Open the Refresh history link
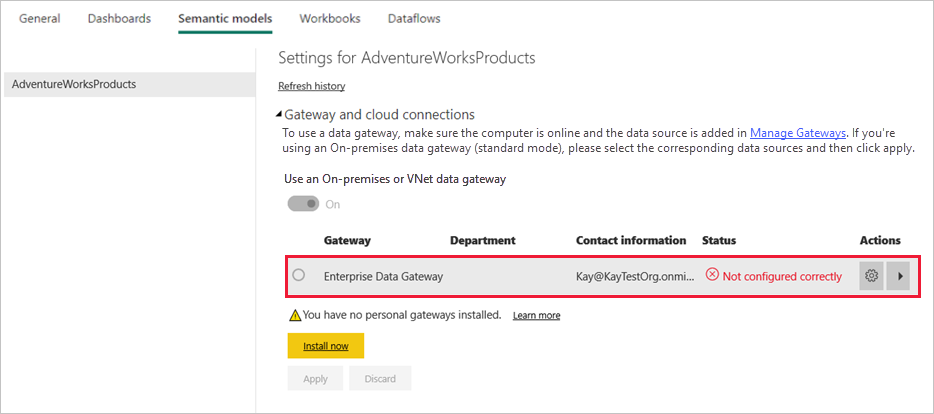Screen dimensions: 934x414 pyautogui.click(x=311, y=86)
